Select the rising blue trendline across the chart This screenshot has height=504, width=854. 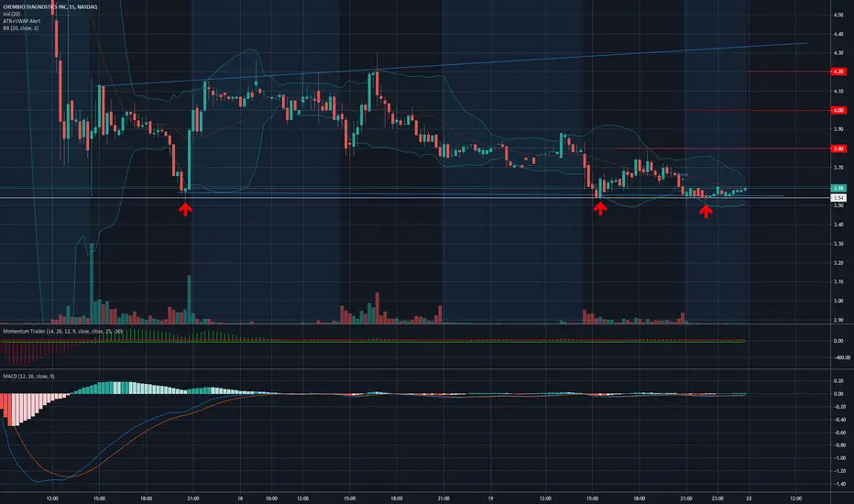[452, 64]
